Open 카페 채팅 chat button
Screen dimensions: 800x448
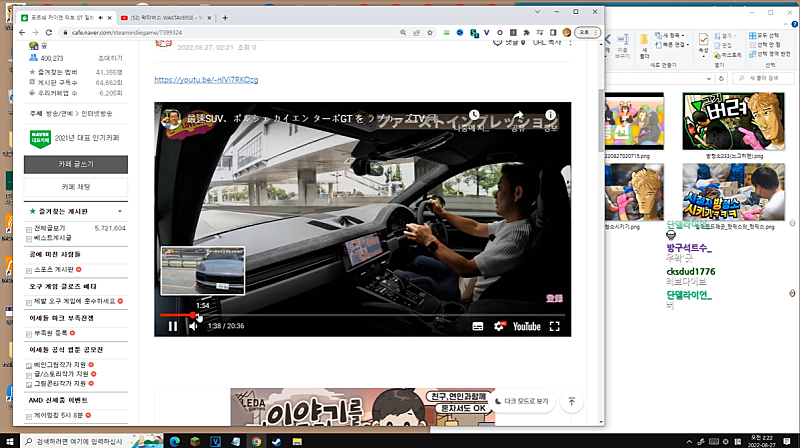76,187
